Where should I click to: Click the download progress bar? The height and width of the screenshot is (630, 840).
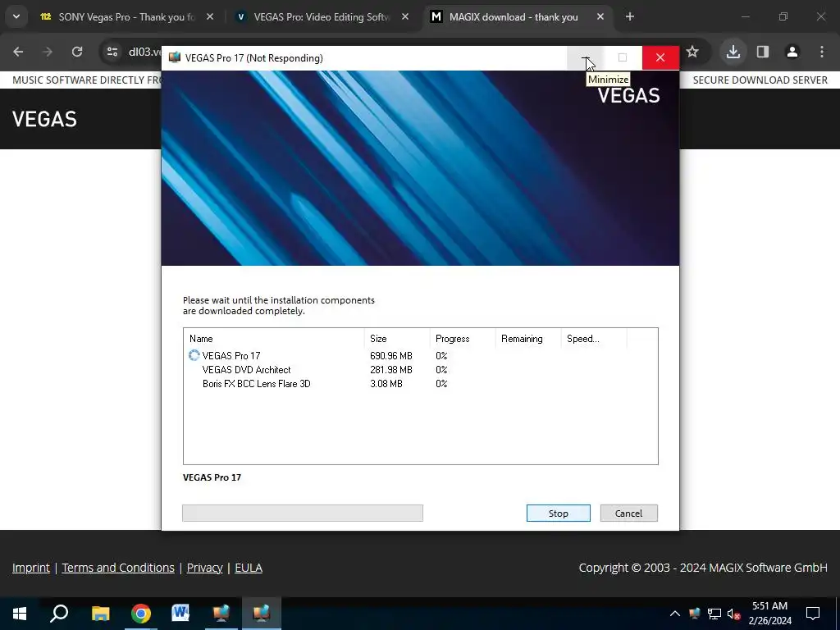point(303,513)
